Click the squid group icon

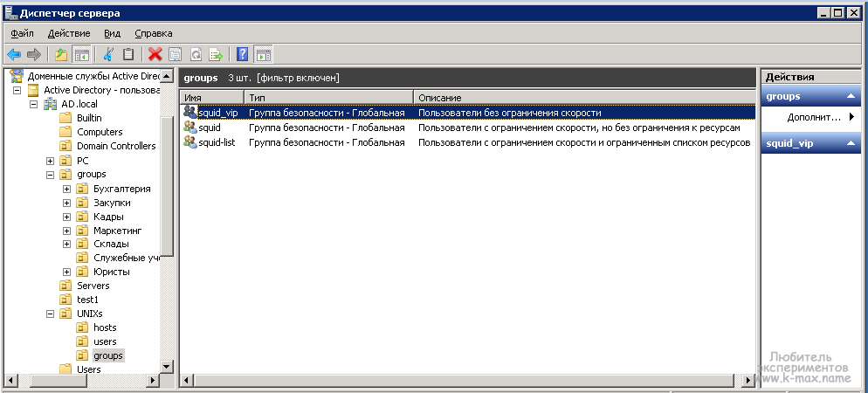pos(190,128)
